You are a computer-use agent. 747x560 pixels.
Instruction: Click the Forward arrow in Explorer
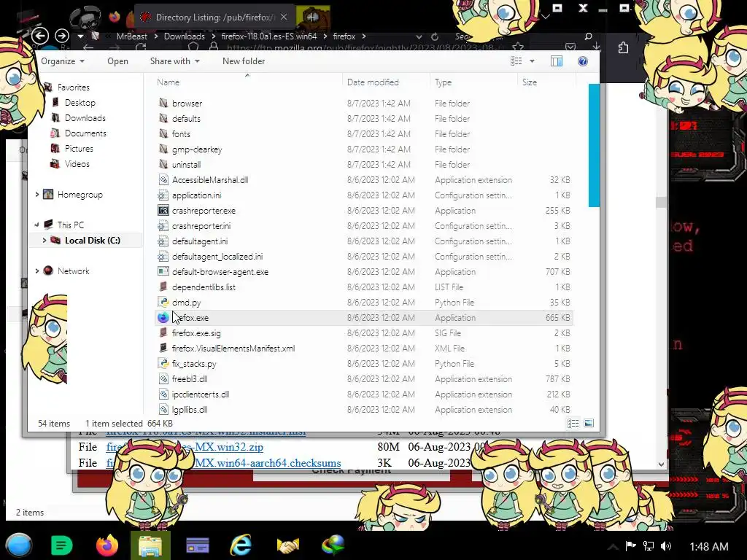(62, 36)
